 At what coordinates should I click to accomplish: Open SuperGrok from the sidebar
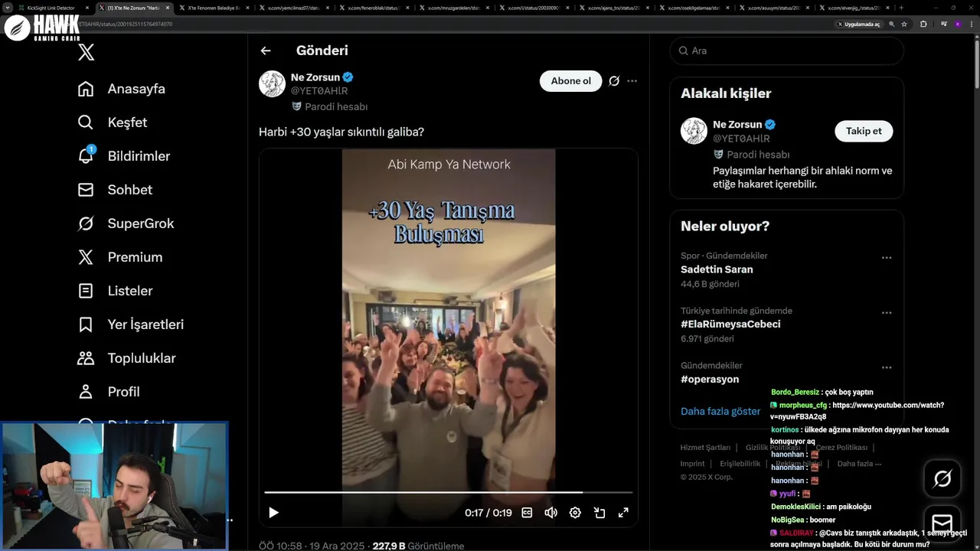[x=126, y=223]
